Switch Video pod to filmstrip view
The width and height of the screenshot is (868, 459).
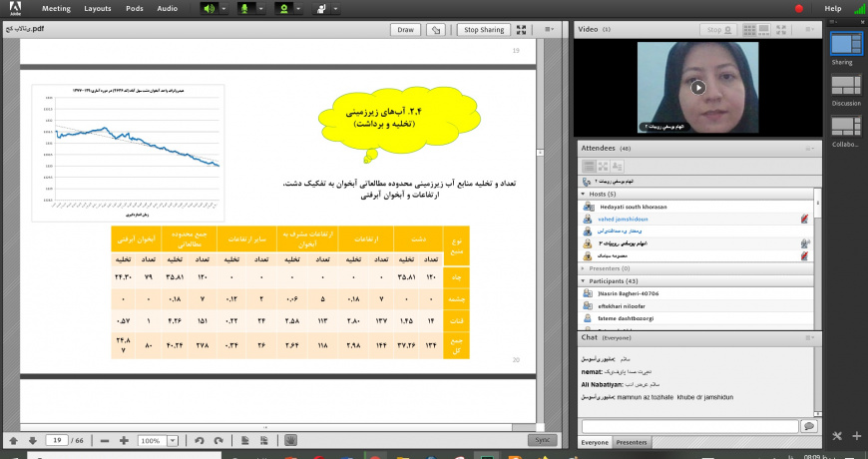click(x=764, y=30)
